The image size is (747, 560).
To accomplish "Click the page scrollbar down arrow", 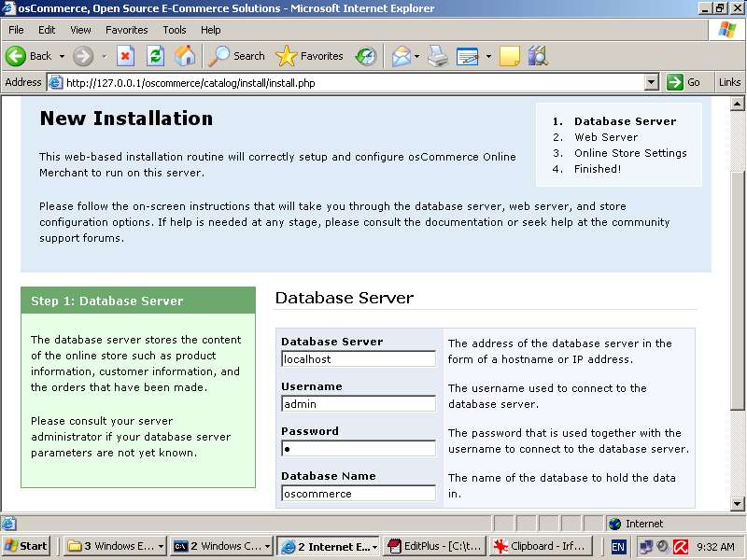I will [x=738, y=503].
